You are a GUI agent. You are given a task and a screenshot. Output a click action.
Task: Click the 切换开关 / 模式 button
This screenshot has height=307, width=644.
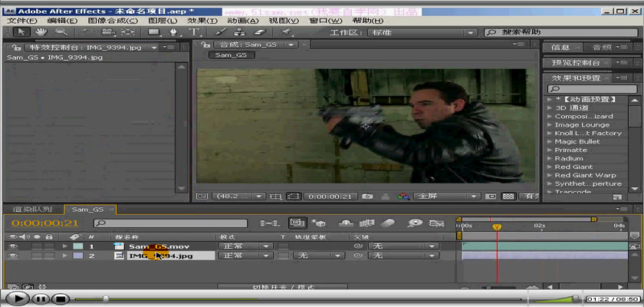283,287
